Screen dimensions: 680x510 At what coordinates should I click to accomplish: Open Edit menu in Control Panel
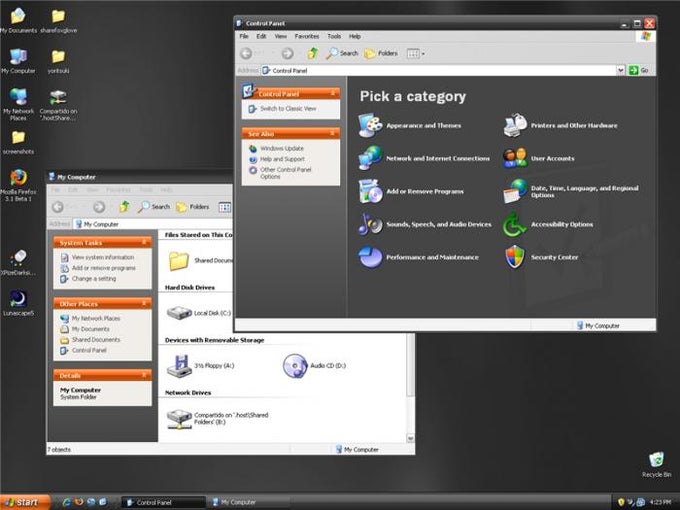tap(261, 36)
